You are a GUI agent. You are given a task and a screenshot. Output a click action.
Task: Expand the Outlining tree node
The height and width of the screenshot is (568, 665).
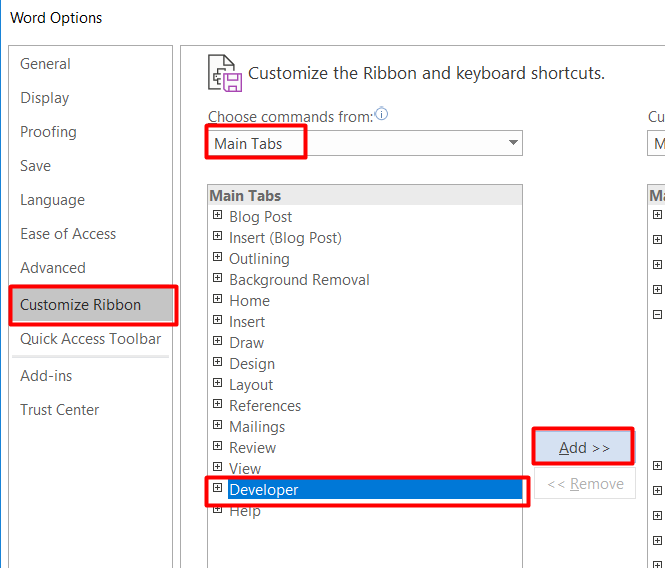(x=218, y=257)
